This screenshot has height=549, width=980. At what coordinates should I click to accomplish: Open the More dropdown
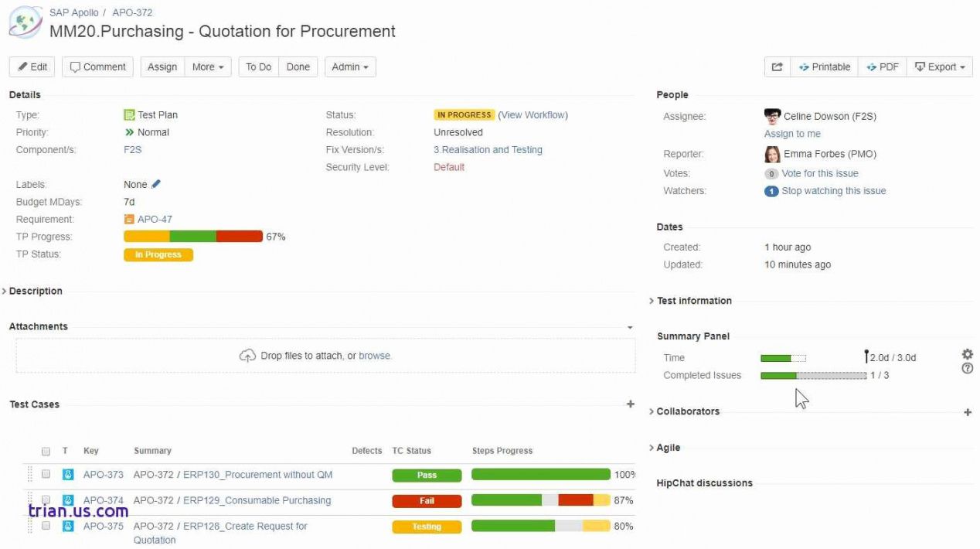208,67
